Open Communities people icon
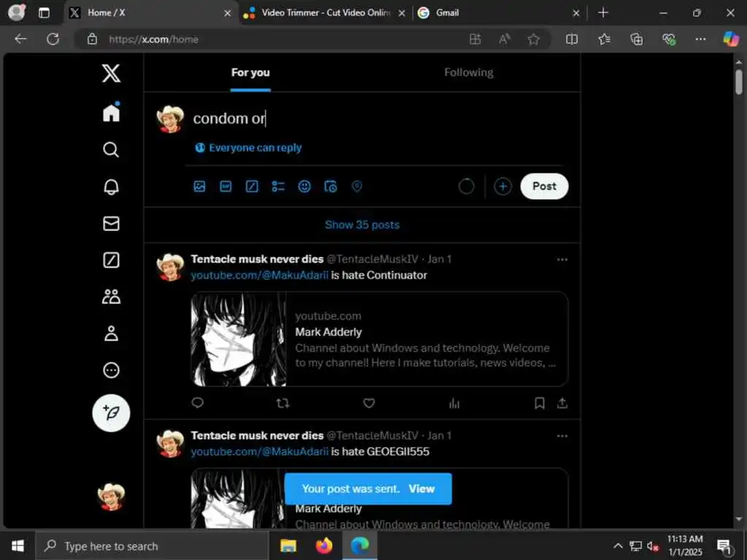This screenshot has height=560, width=747. click(111, 297)
